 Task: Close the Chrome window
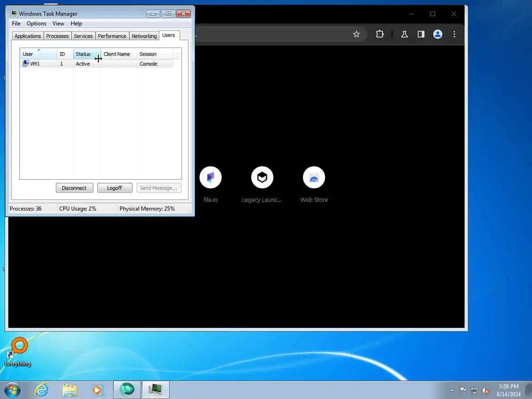coord(453,14)
